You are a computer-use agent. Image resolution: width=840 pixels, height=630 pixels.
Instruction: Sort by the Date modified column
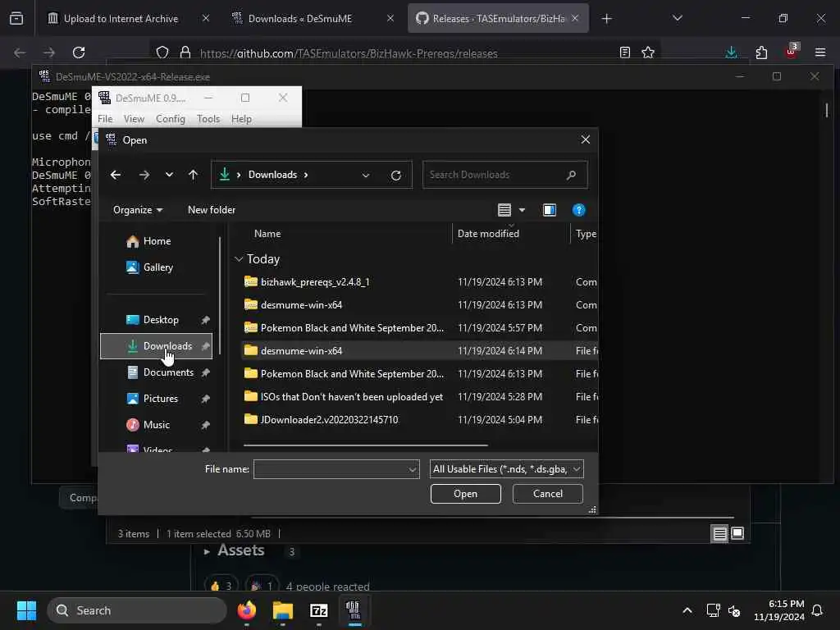[x=488, y=234]
